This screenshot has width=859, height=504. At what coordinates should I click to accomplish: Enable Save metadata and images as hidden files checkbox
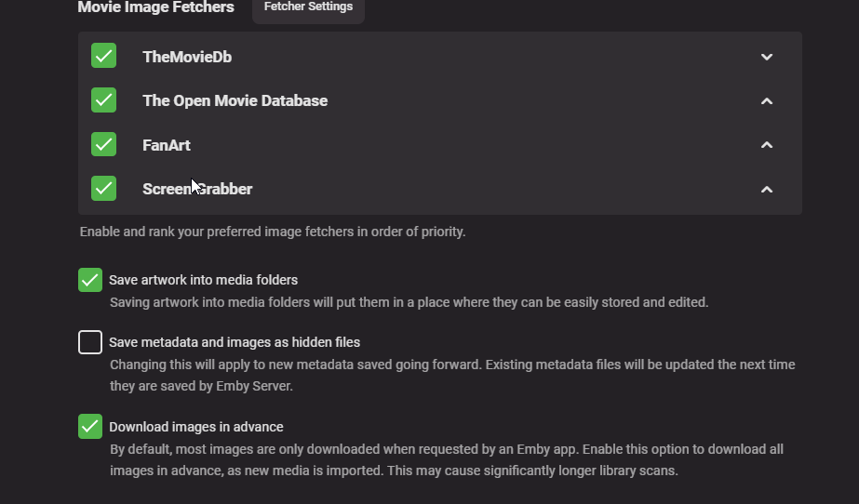[90, 342]
